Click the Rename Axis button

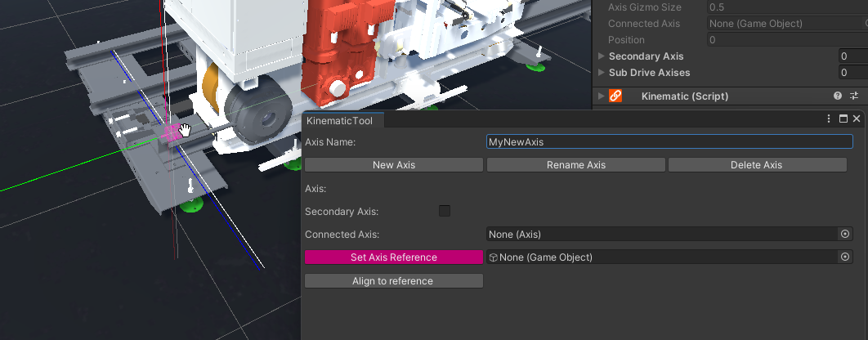coord(575,165)
